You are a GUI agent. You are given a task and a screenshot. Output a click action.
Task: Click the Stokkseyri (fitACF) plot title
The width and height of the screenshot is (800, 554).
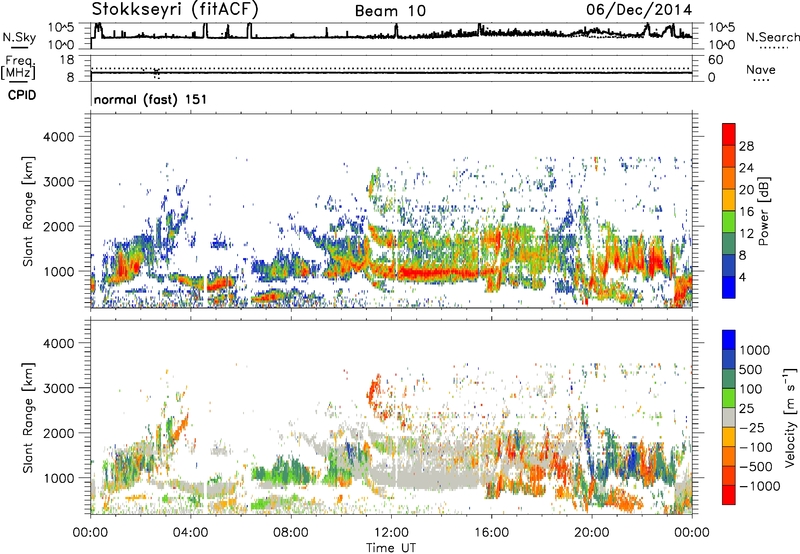pos(174,9)
